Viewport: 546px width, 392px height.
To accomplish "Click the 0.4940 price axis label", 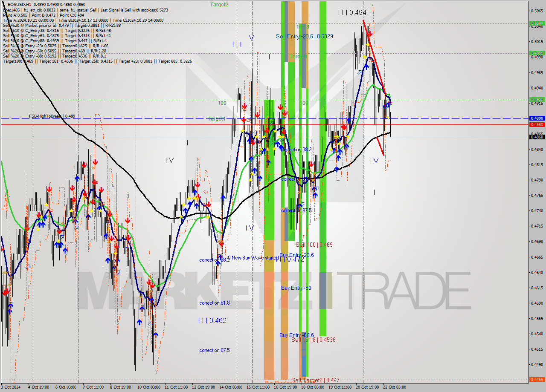I will [537, 88].
